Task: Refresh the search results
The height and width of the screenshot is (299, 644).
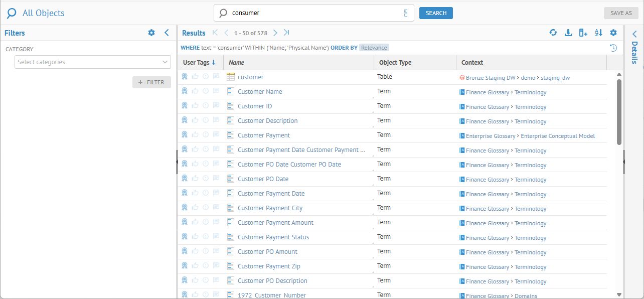Action: [553, 33]
